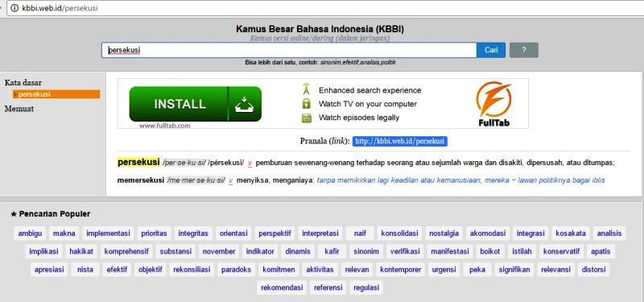Open popular search nostalgia
644x302 pixels.
444,234
